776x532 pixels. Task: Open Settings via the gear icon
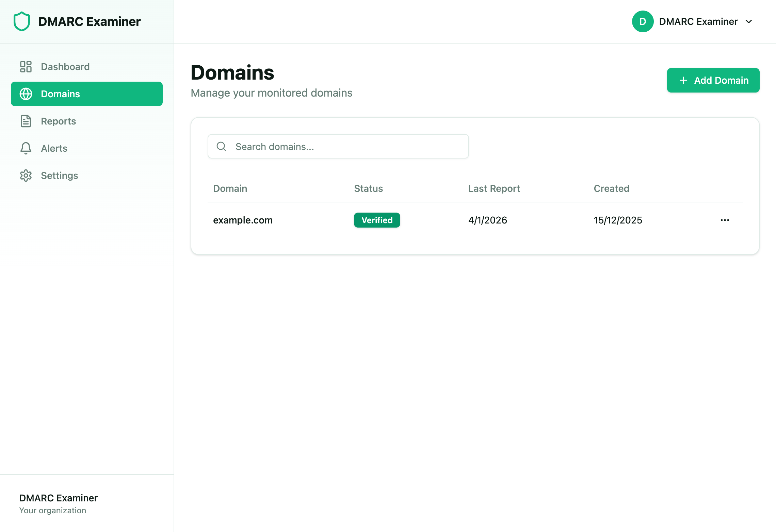(x=26, y=176)
